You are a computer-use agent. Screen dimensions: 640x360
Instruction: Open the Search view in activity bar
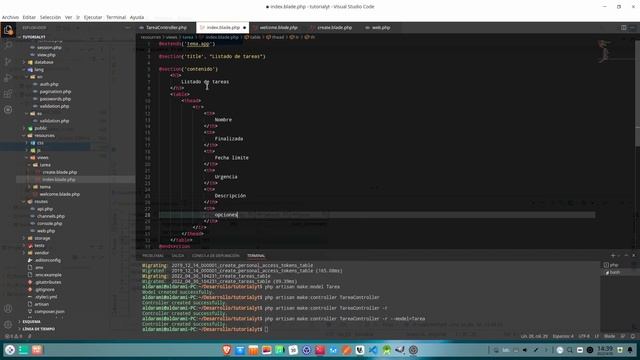[8, 45]
